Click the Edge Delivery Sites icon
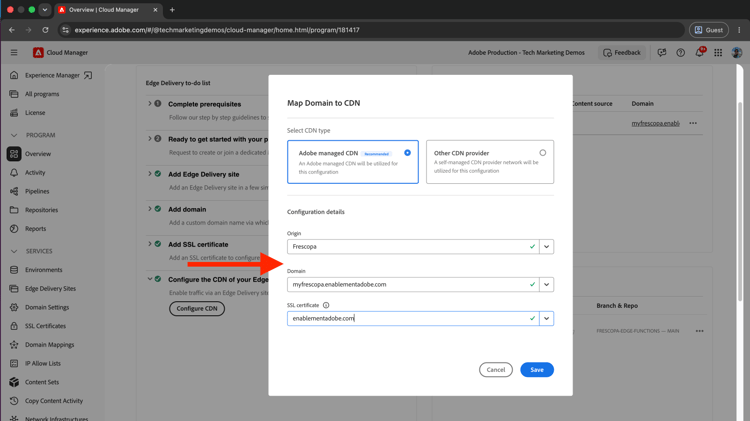The image size is (750, 421). (14, 288)
